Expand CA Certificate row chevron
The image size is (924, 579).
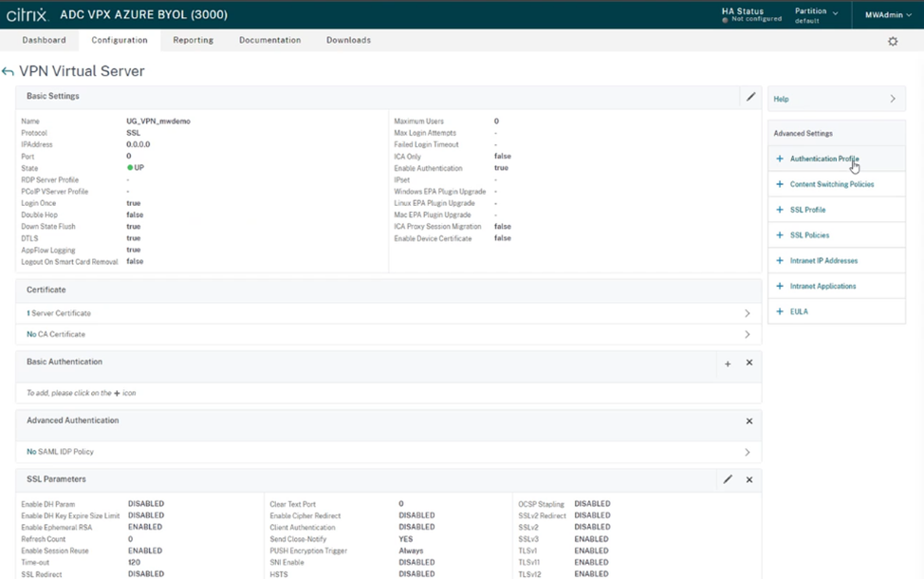748,334
